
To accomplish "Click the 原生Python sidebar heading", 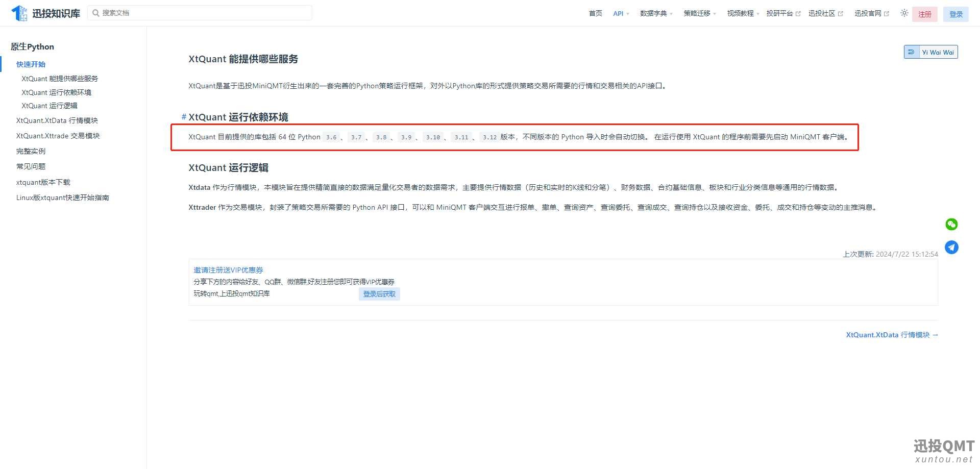I will 32,46.
